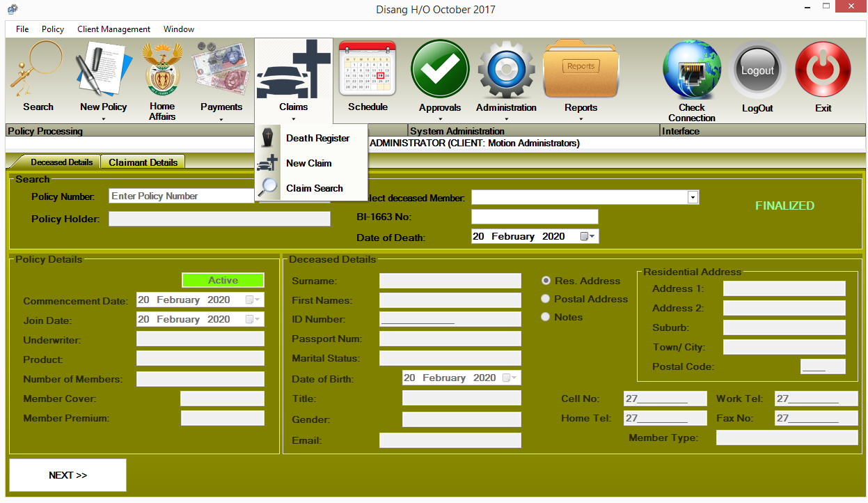
Task: Select the Res. Address radio button
Action: [x=545, y=281]
